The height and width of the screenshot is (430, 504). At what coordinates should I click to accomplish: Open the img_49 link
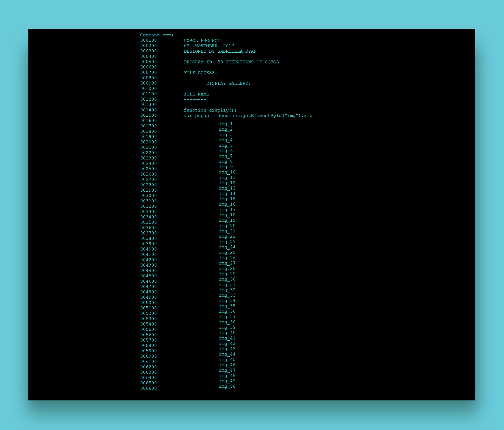coord(227,381)
